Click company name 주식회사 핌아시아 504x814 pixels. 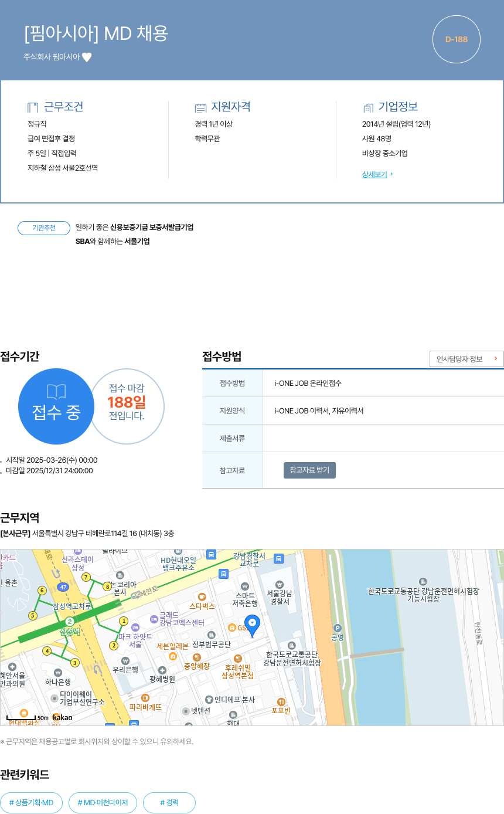click(51, 57)
